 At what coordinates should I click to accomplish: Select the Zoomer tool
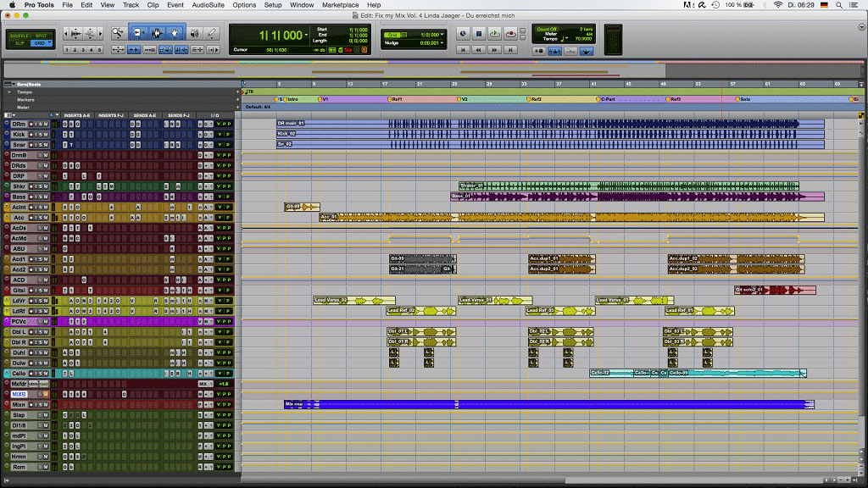coord(118,33)
